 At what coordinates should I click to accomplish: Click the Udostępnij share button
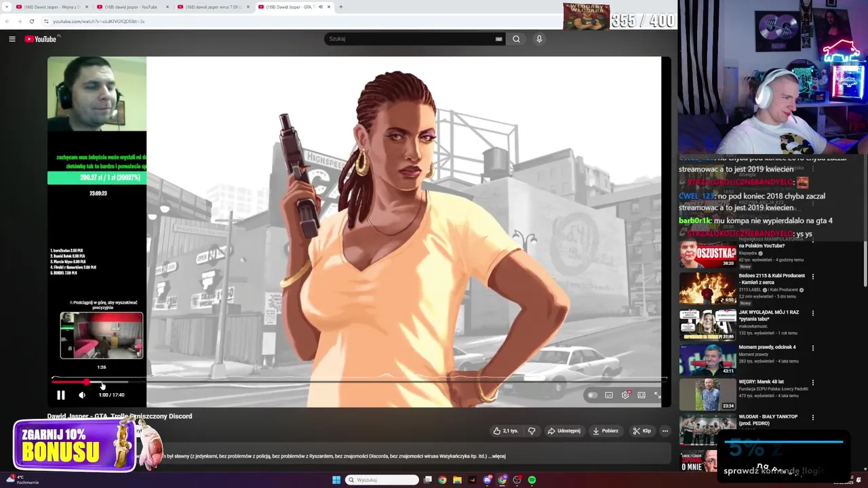coord(564,431)
